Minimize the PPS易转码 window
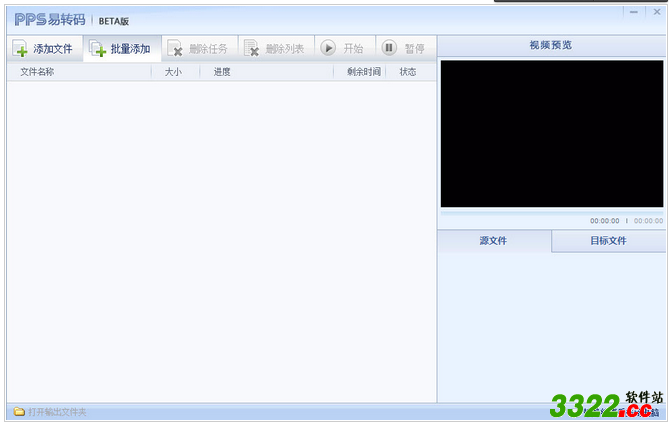This screenshot has height=425, width=670. tap(634, 12)
